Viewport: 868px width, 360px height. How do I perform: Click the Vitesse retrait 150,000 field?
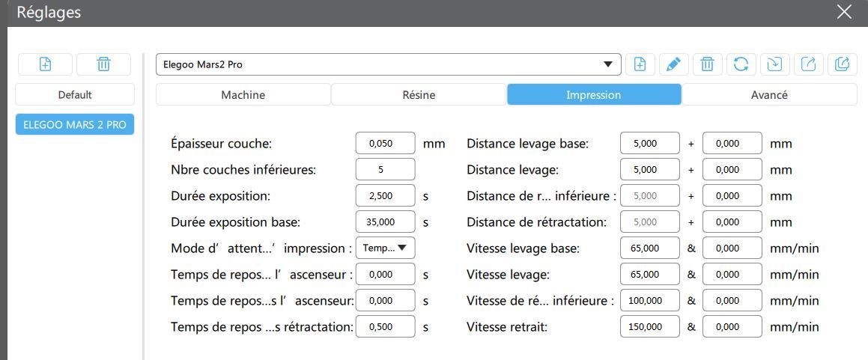649,327
